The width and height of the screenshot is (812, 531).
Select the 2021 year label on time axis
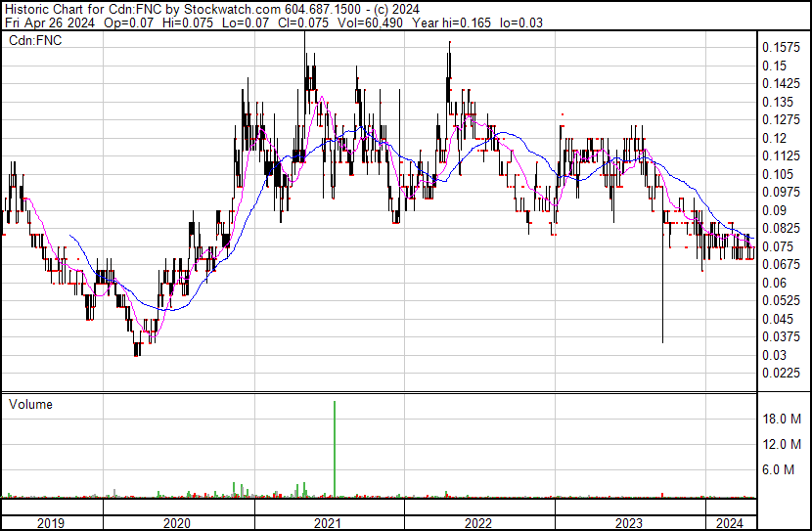[x=329, y=523]
